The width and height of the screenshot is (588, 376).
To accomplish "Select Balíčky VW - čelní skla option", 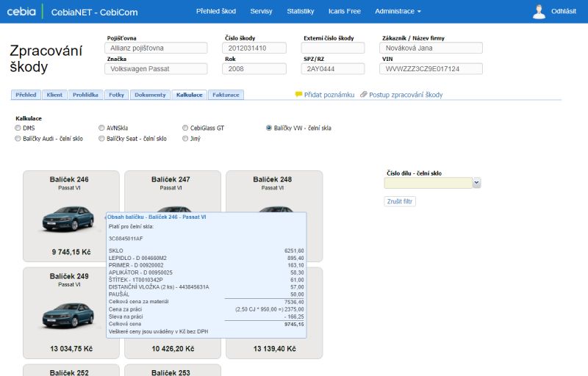I will (x=268, y=128).
